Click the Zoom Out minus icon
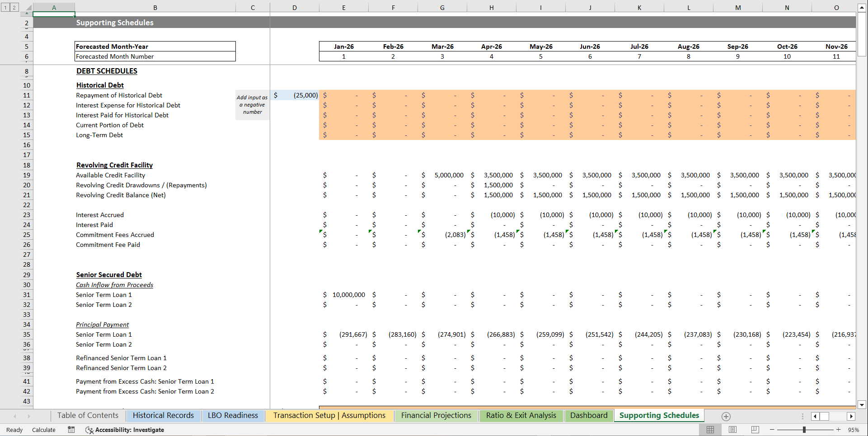Image resolution: width=868 pixels, height=436 pixels. 771,430
